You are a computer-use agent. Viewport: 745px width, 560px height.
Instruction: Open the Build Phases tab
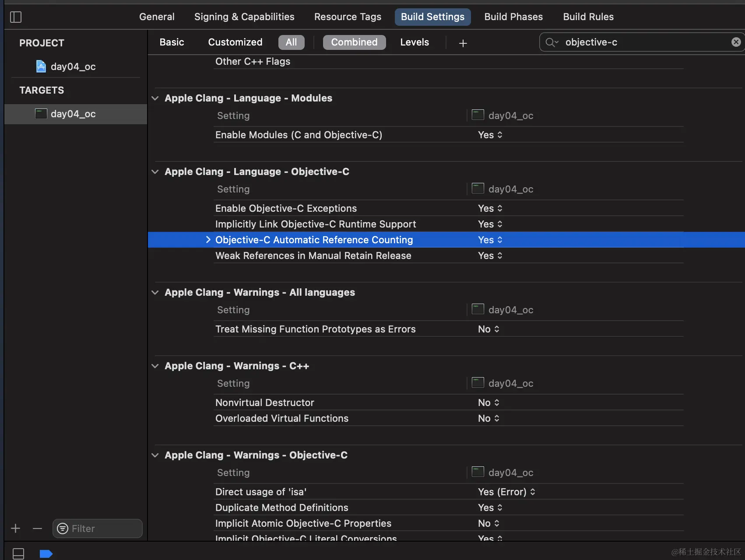pyautogui.click(x=513, y=17)
